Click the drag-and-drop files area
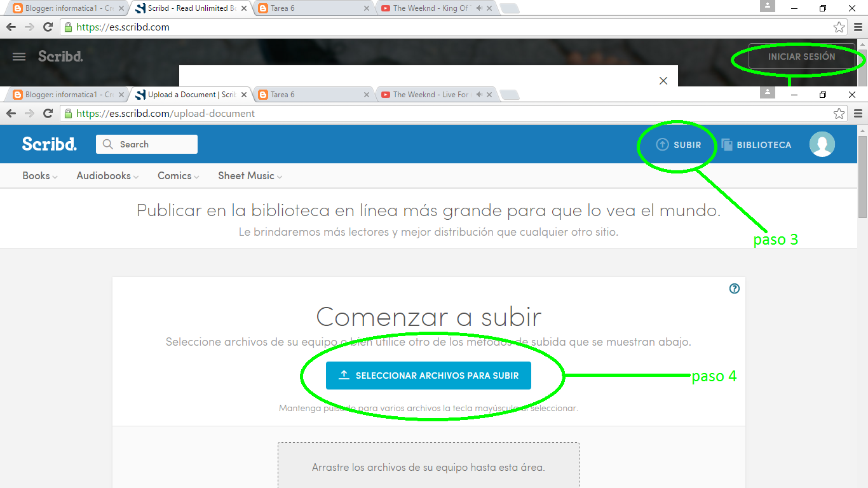The width and height of the screenshot is (868, 488). (428, 465)
